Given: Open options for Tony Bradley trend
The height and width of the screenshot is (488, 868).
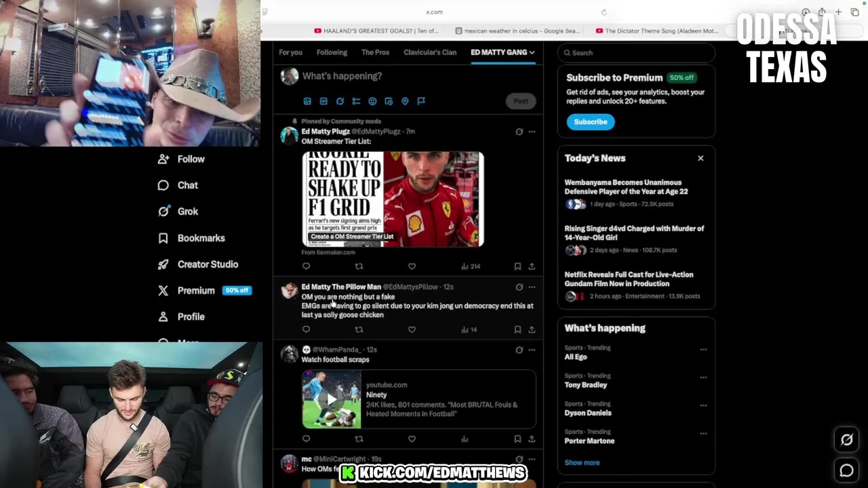Looking at the screenshot, I should [x=703, y=378].
